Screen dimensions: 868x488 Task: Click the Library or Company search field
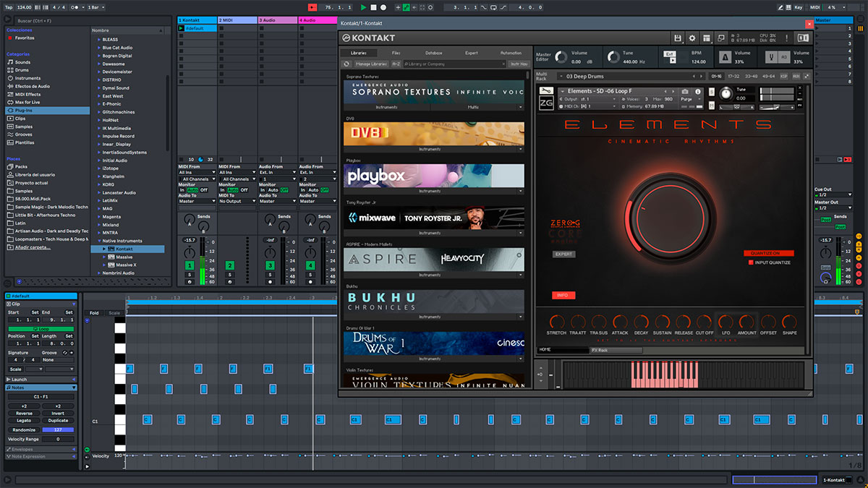[454, 64]
